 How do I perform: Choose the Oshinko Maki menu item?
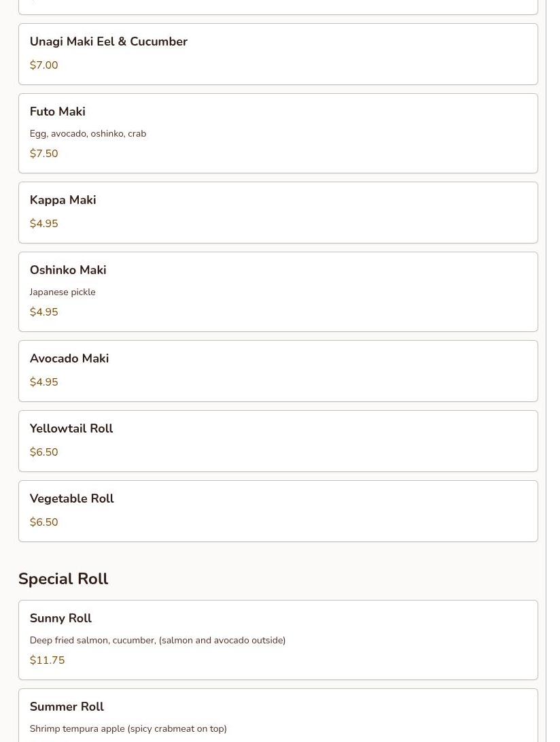[x=278, y=292]
